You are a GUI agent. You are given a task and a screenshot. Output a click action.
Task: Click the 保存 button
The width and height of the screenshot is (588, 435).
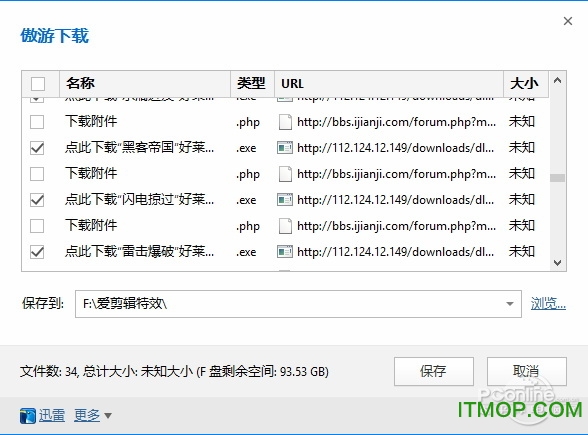point(434,371)
